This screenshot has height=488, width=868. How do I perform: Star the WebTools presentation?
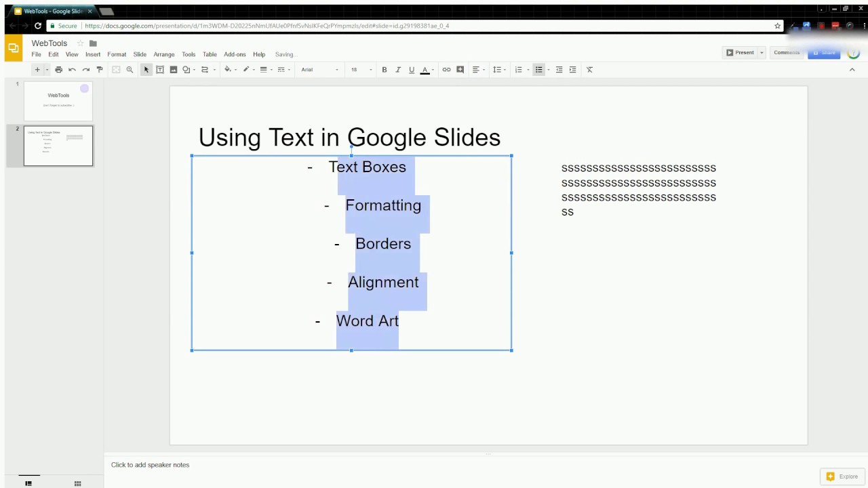(x=80, y=43)
